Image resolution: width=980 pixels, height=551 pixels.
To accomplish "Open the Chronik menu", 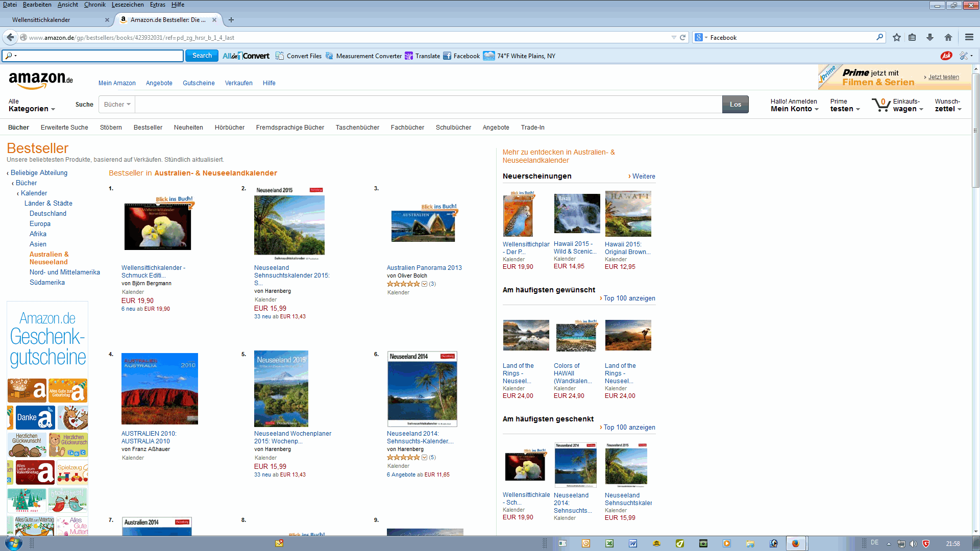I will point(95,5).
